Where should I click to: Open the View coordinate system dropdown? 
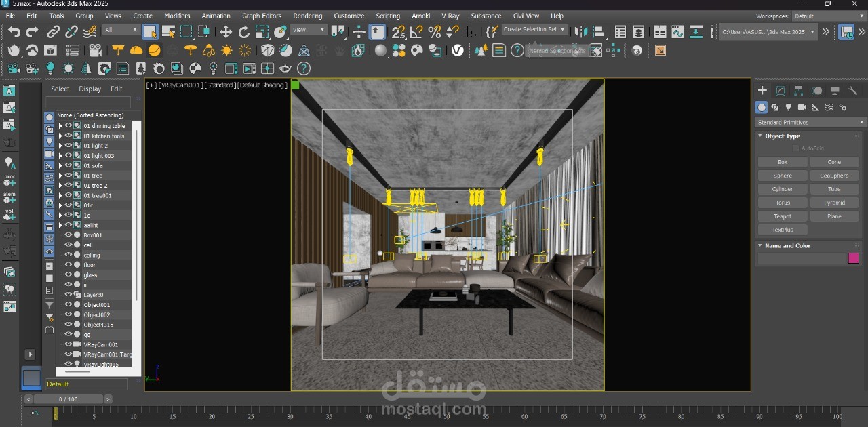point(309,30)
